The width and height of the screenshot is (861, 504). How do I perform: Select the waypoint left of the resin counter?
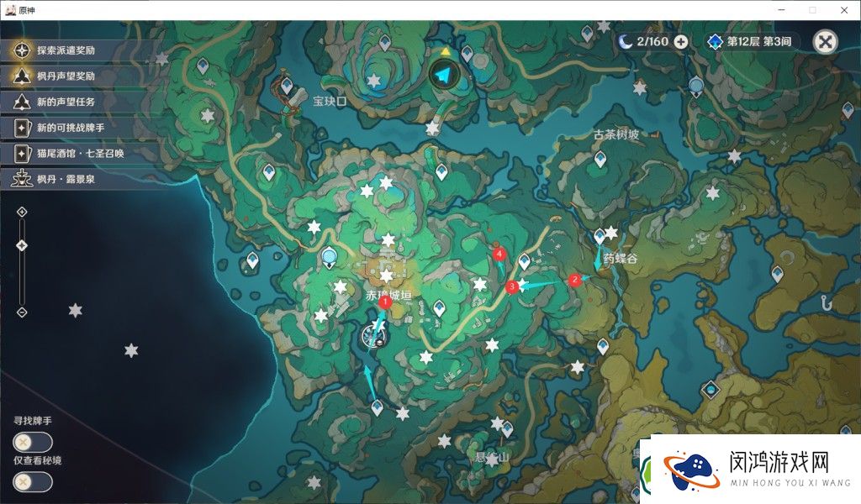[x=587, y=33]
